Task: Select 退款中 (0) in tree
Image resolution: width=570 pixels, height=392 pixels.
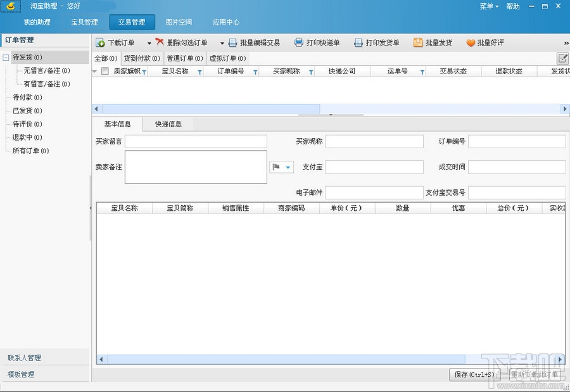Action: pyautogui.click(x=27, y=137)
